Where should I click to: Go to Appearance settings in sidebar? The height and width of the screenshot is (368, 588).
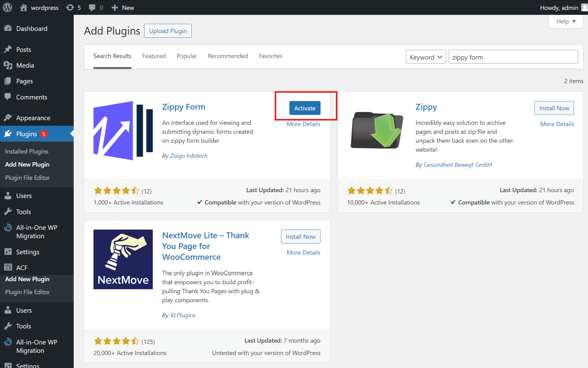[33, 118]
